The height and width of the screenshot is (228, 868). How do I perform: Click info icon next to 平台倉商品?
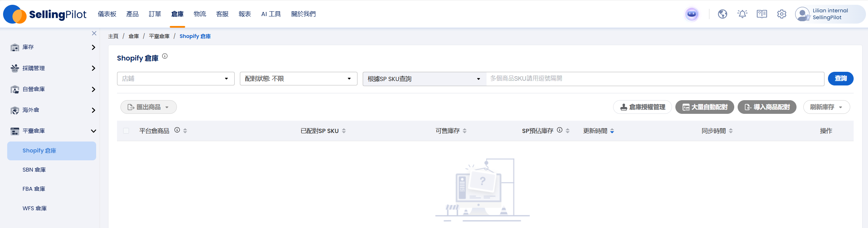(177, 130)
